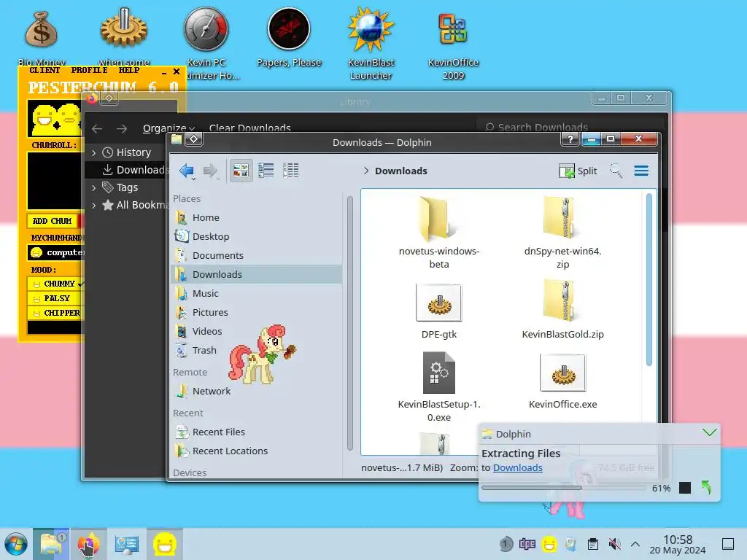Image resolution: width=747 pixels, height=560 pixels.
Task: Select Pictures in Places panel
Action: (256, 312)
